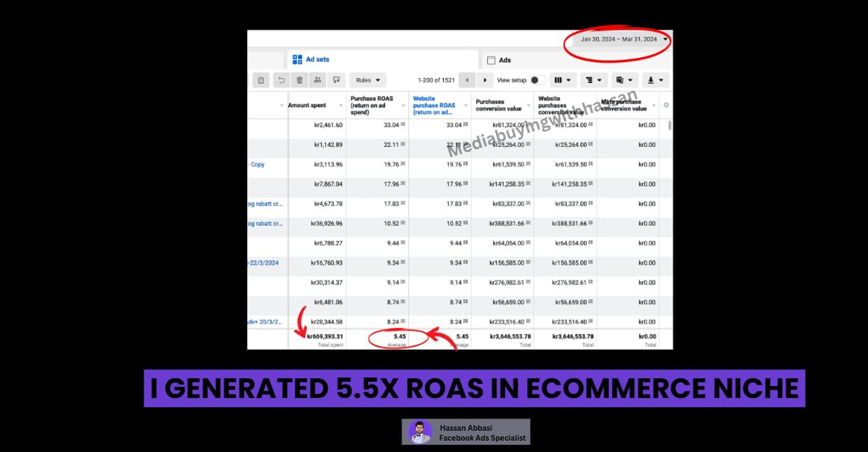The image size is (868, 452).
Task: Sort by the Amount spent column header
Action: pos(308,105)
